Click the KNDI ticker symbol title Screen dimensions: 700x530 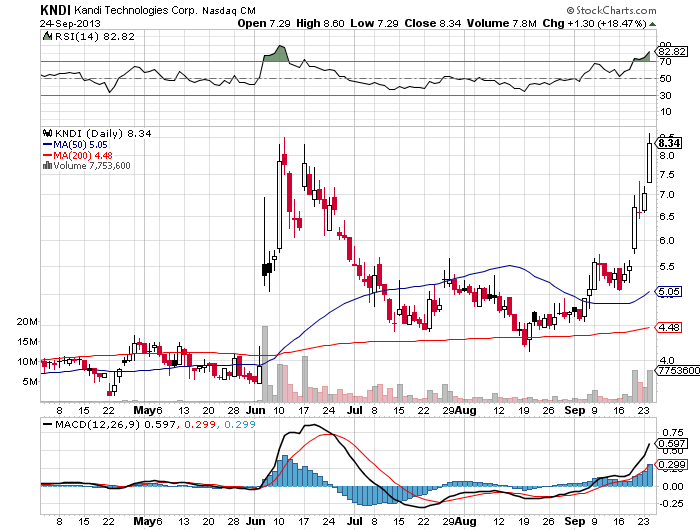pos(55,10)
